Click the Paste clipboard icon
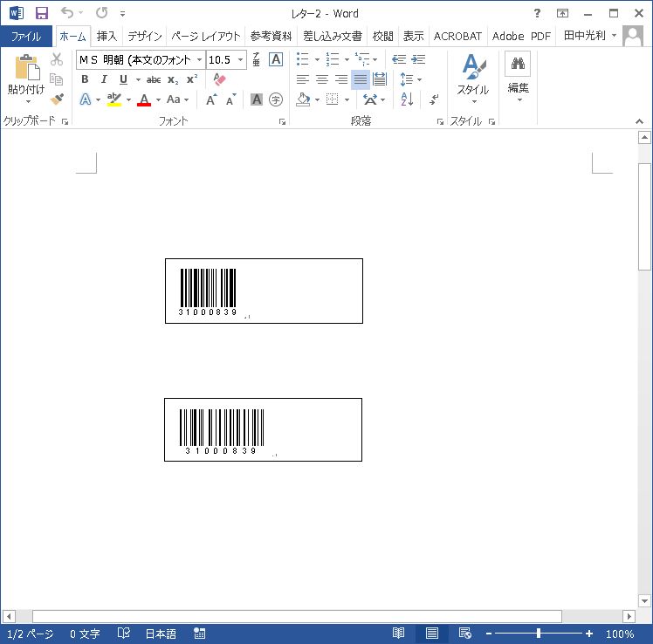 click(x=27, y=67)
